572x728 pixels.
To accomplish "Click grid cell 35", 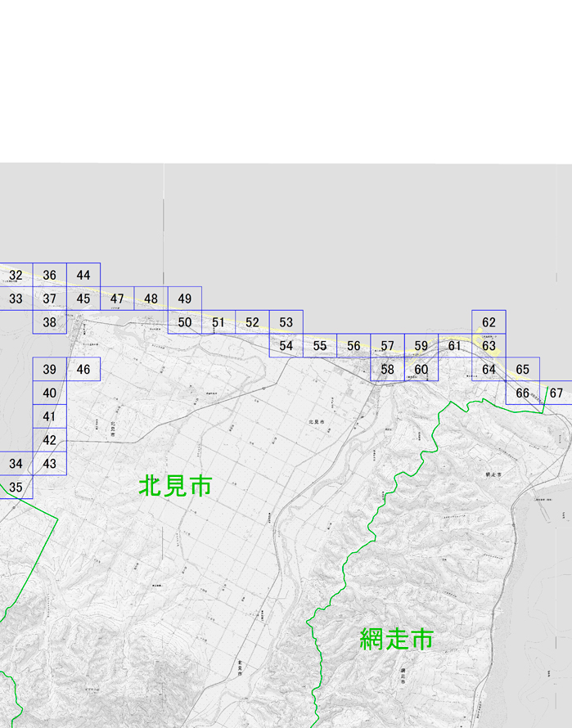I will pos(16,487).
